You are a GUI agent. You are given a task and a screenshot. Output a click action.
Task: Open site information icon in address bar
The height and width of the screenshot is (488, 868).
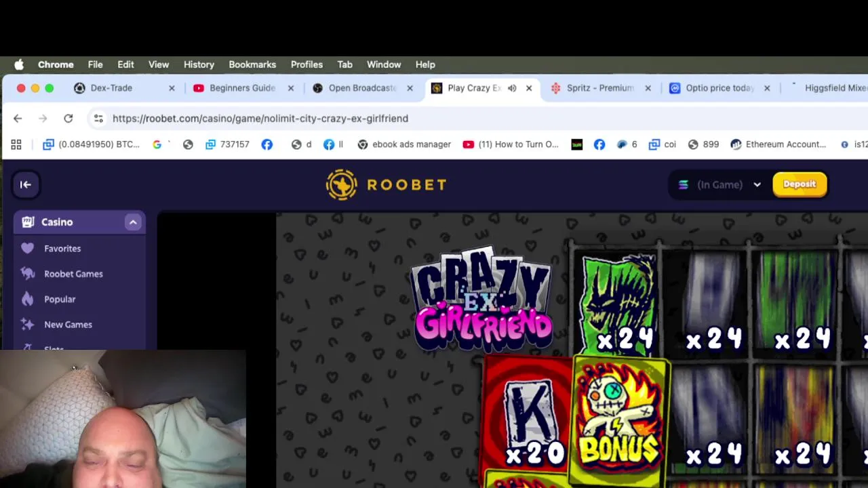tap(98, 119)
